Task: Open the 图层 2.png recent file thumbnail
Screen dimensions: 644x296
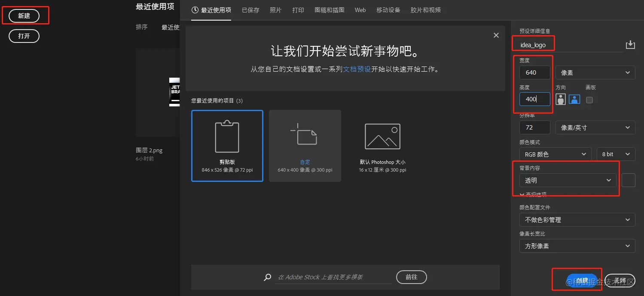Action: (x=158, y=92)
